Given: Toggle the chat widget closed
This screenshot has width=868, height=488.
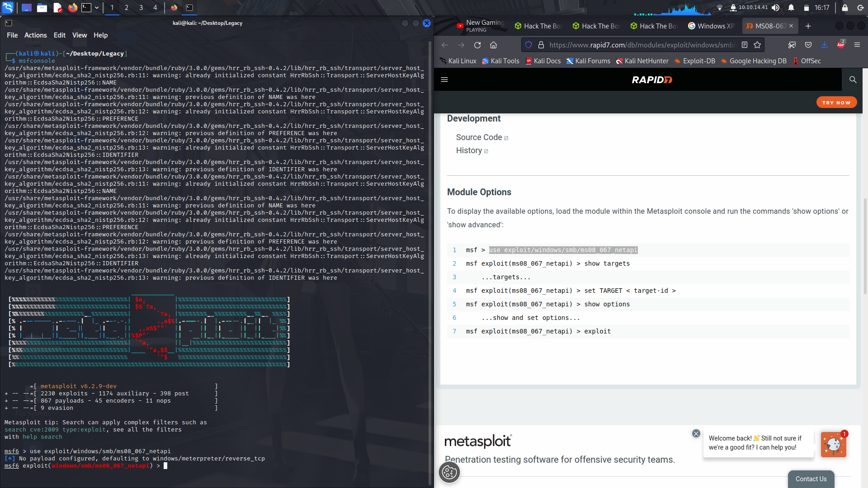Looking at the screenshot, I should click(x=696, y=433).
